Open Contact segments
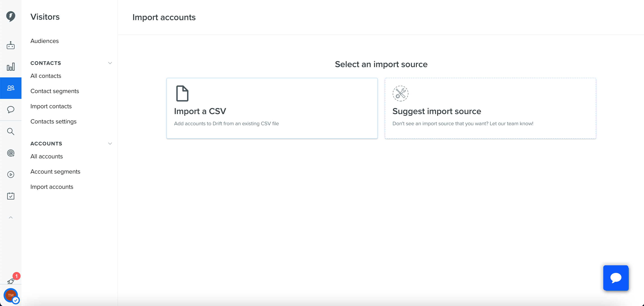Screen dimensions: 644x306 tap(55, 91)
